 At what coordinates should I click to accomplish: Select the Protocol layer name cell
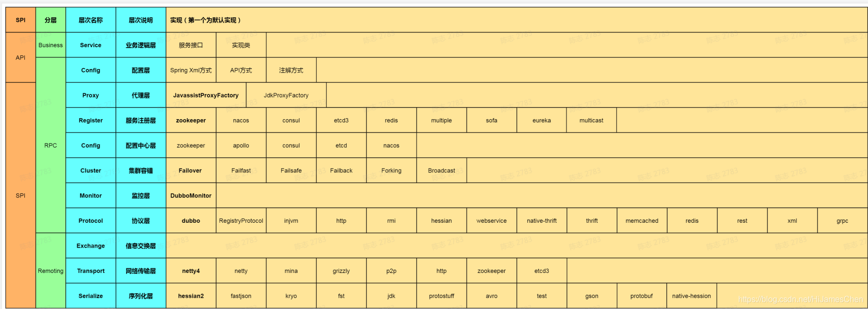(x=91, y=221)
